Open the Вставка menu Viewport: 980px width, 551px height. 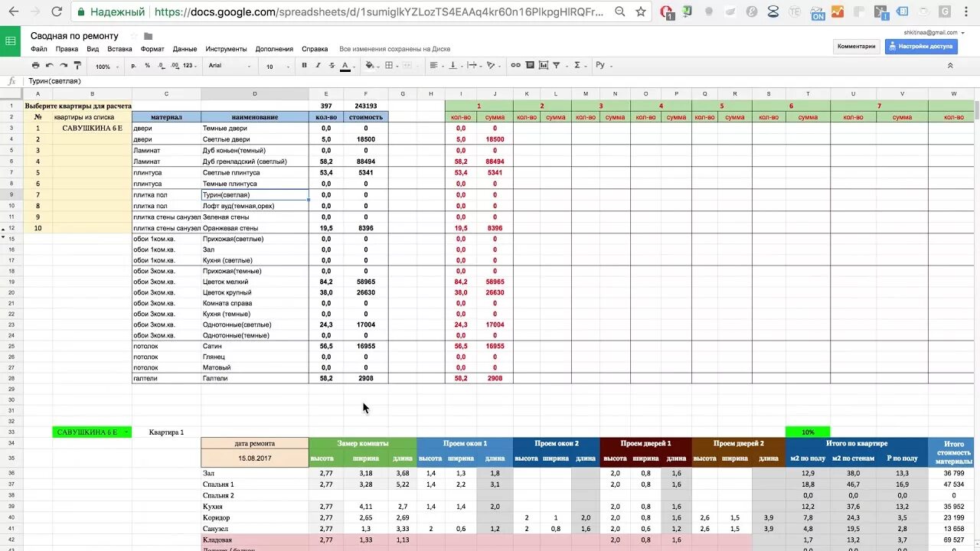pos(119,48)
